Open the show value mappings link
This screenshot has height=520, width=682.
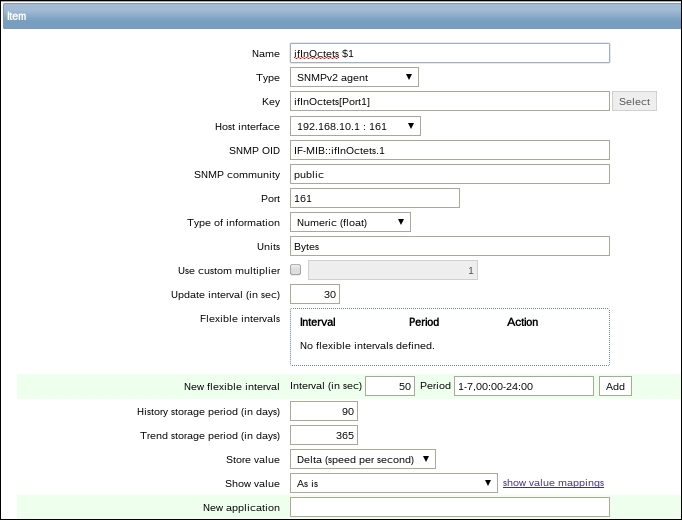point(553,483)
